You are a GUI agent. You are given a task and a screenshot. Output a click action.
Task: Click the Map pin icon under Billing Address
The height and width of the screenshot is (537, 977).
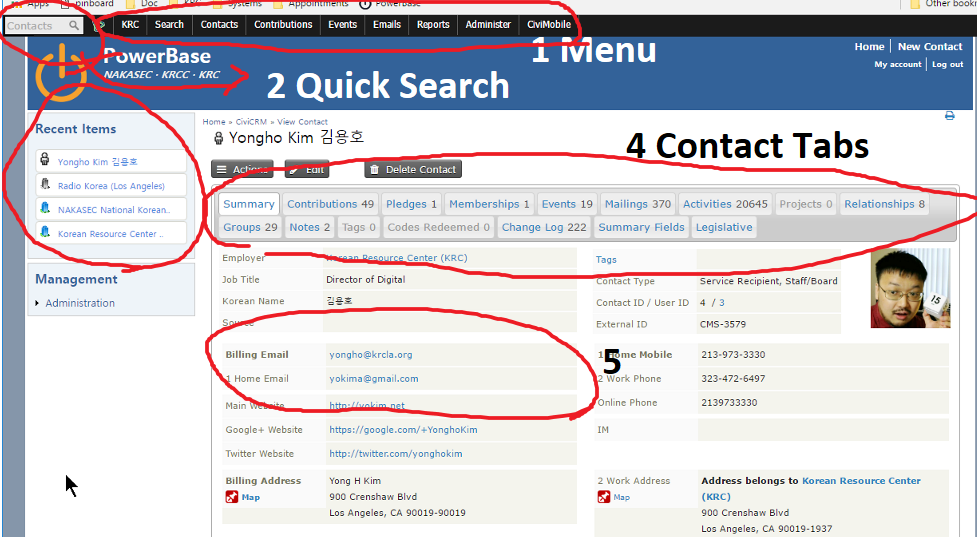pyautogui.click(x=232, y=497)
